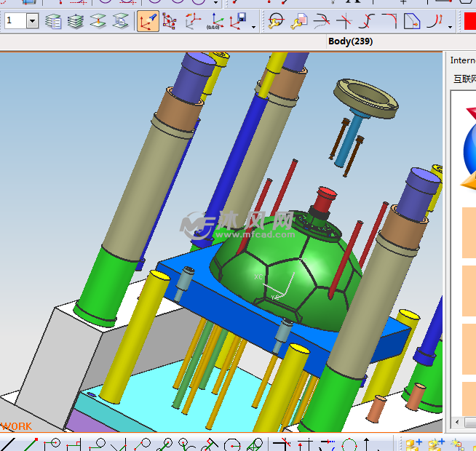Open the work layer number dropdown

point(32,21)
